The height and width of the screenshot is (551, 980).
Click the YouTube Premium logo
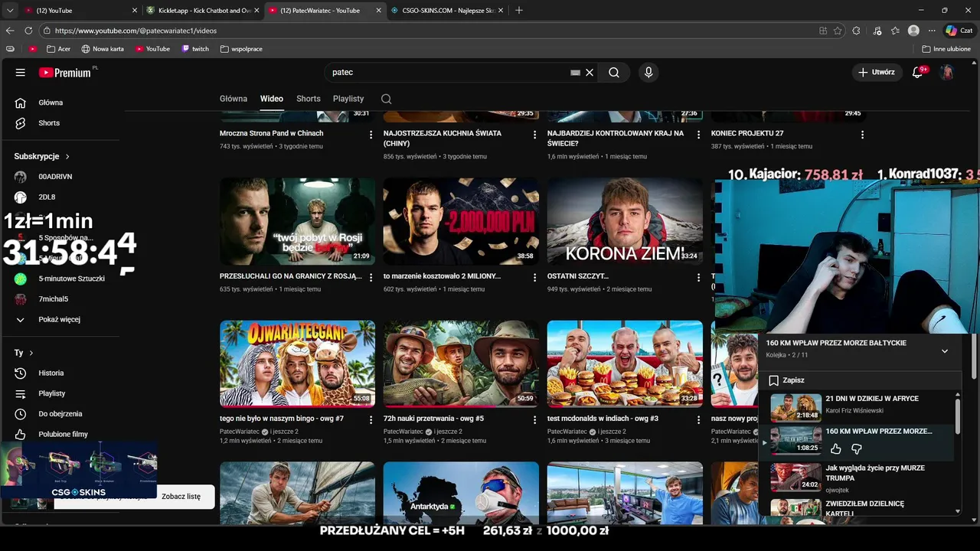65,72
